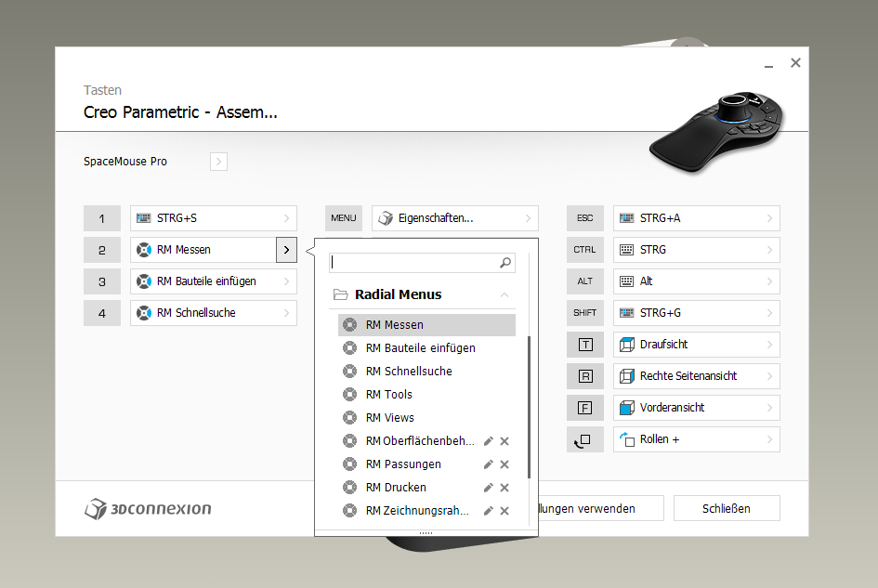Delete RM Oberflächenbeh... using its X icon

[x=505, y=441]
